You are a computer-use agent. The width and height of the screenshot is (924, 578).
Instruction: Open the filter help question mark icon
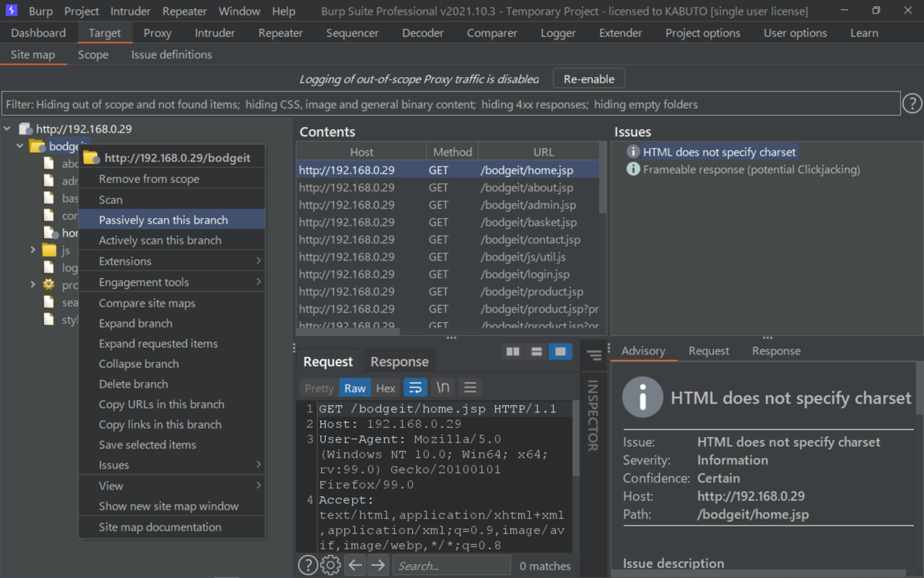(x=912, y=103)
